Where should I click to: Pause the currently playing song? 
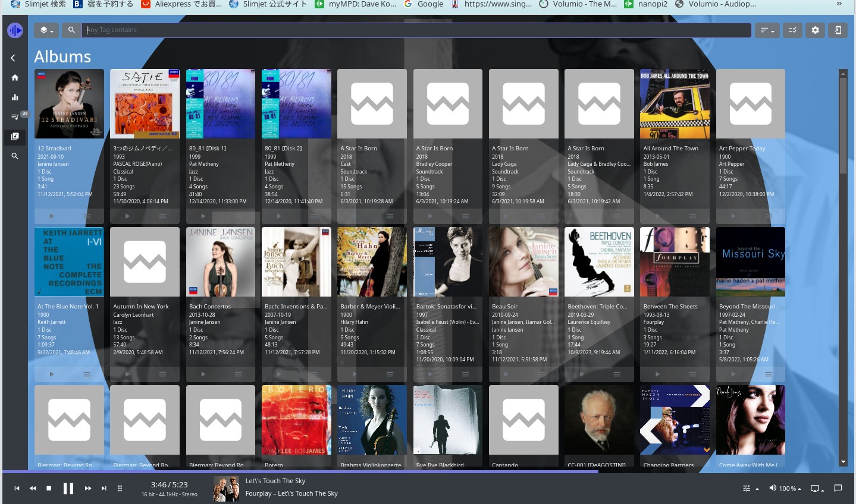68,488
